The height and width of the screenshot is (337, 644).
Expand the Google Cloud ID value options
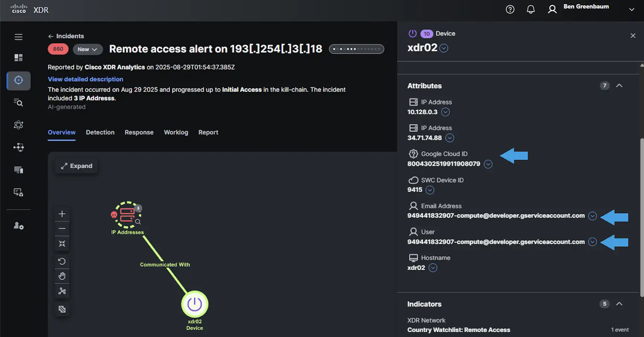488,164
